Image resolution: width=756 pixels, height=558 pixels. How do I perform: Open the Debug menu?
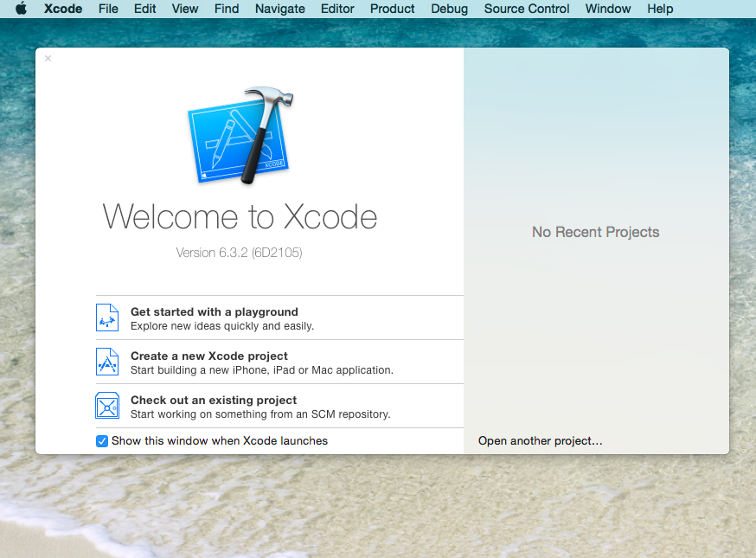point(449,9)
